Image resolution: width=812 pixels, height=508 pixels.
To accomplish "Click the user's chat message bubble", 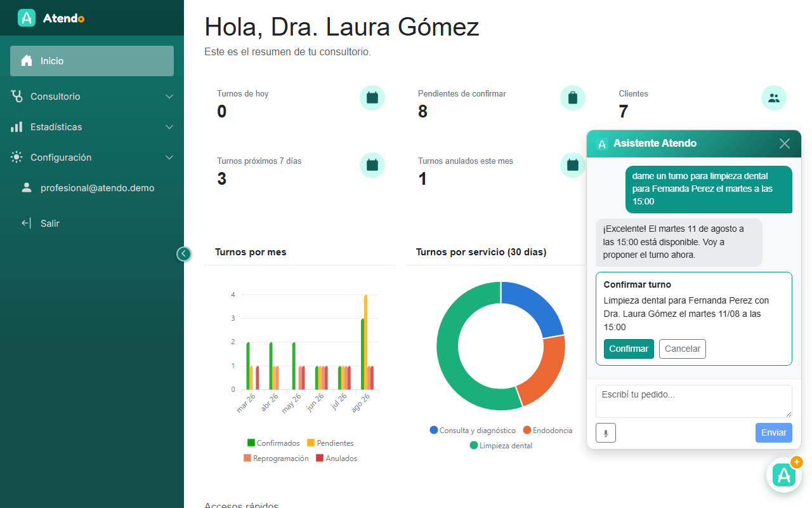I will point(709,189).
